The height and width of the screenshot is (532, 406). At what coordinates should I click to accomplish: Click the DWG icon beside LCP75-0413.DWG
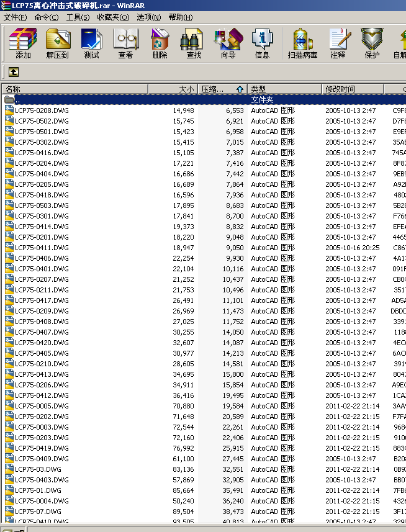tap(9, 374)
